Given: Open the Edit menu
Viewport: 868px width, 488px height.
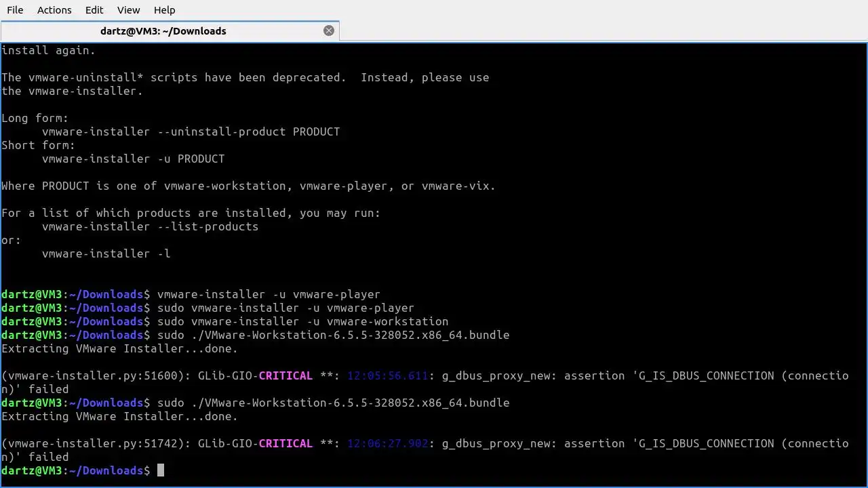Looking at the screenshot, I should coord(94,10).
